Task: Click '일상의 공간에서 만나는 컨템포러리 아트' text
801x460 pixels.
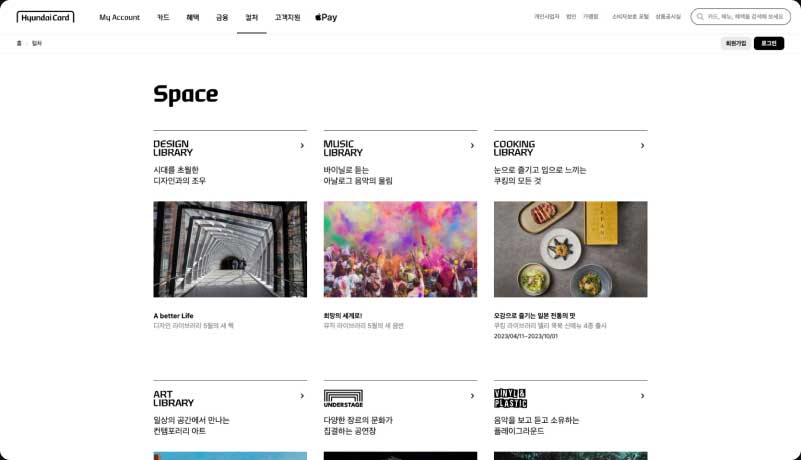Action: 192,426
